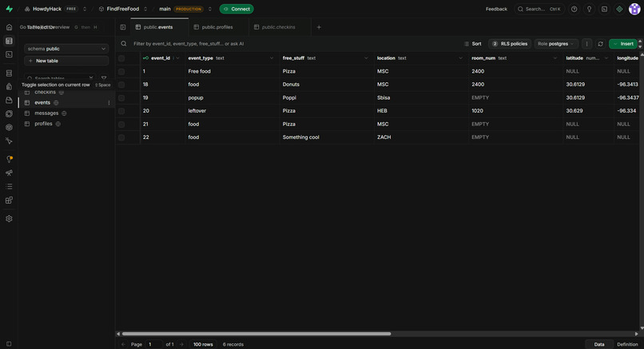Open the three-dot table options beside Role
Viewport: 644px width, 349px height.
click(587, 44)
